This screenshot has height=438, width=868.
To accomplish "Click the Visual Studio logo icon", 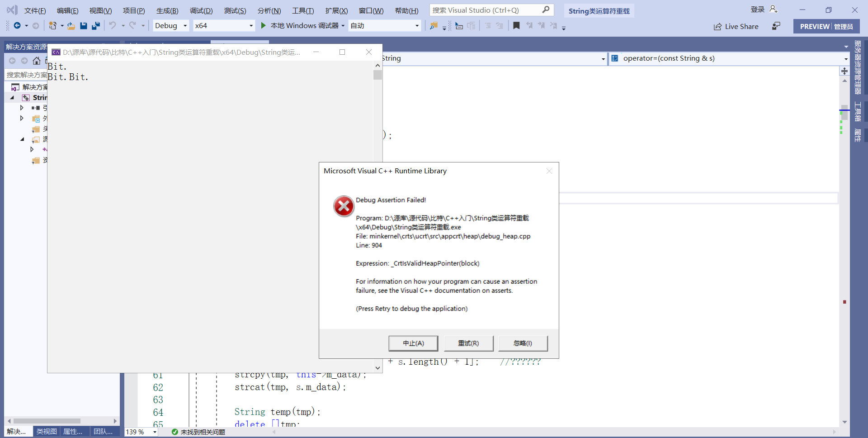I will click(12, 10).
